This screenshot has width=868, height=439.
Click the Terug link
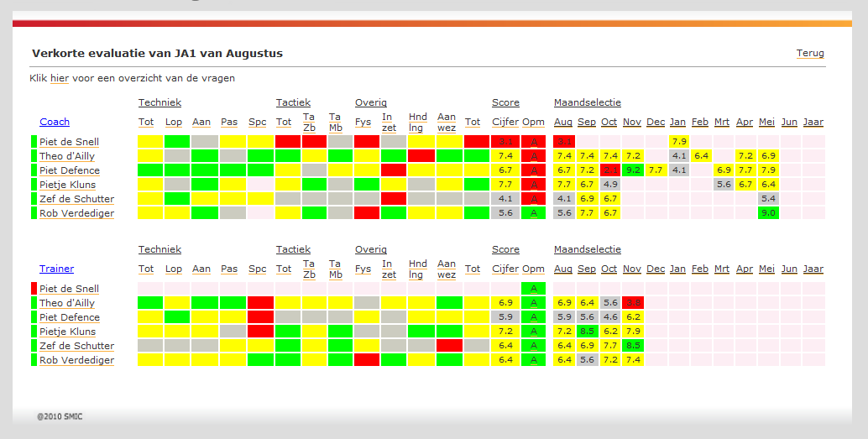810,54
